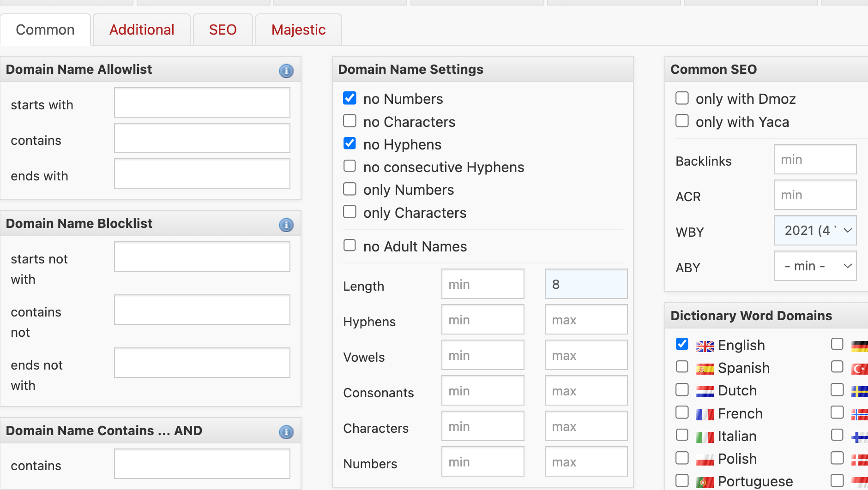Tick the Portuguese dictionary checkbox

(x=682, y=480)
